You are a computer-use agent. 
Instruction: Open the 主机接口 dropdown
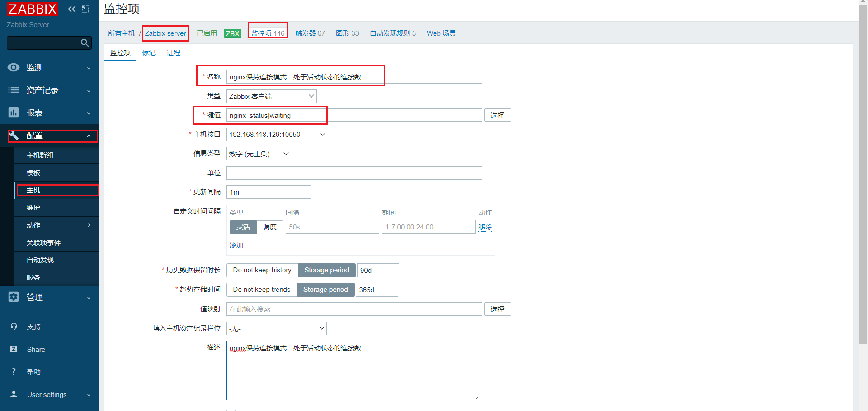277,135
